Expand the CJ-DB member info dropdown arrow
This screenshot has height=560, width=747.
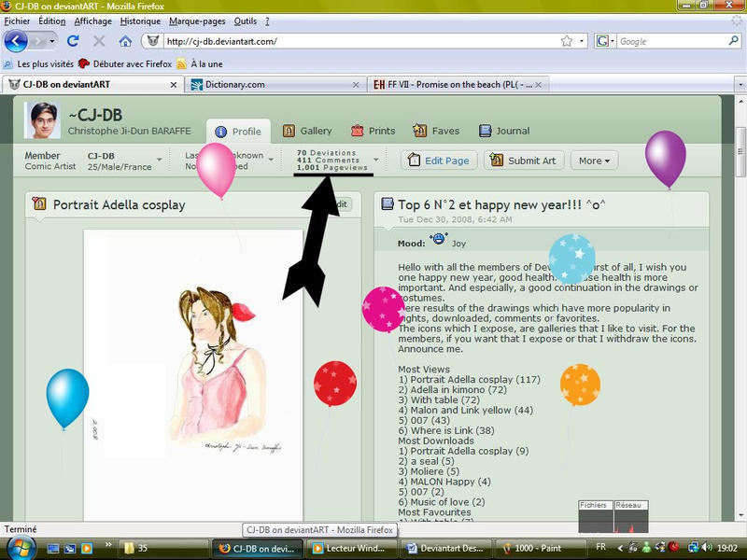(159, 160)
